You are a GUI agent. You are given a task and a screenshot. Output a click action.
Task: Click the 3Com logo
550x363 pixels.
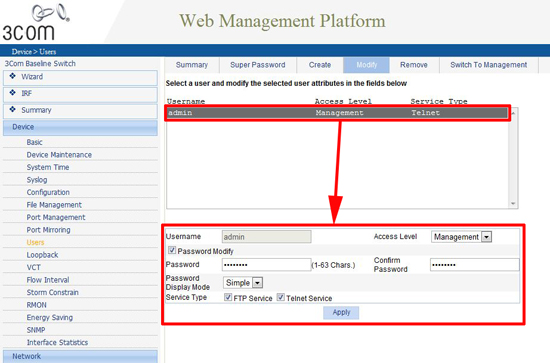click(36, 22)
